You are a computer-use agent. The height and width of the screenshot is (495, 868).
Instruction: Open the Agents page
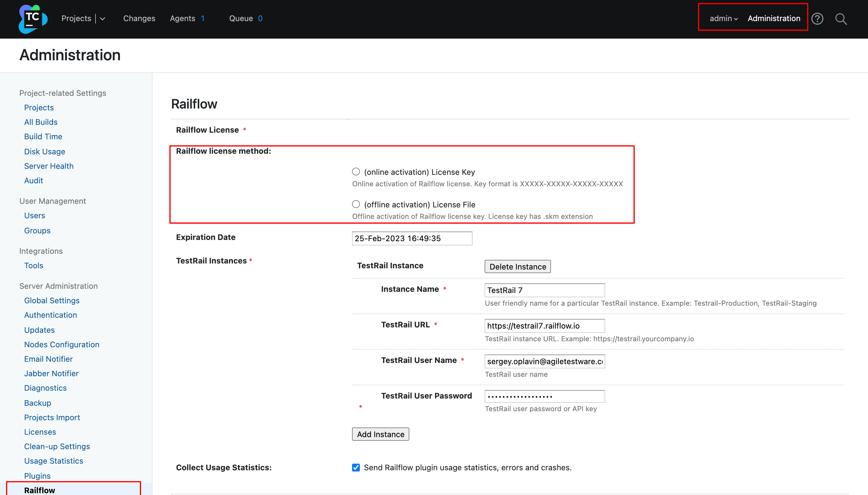point(183,18)
